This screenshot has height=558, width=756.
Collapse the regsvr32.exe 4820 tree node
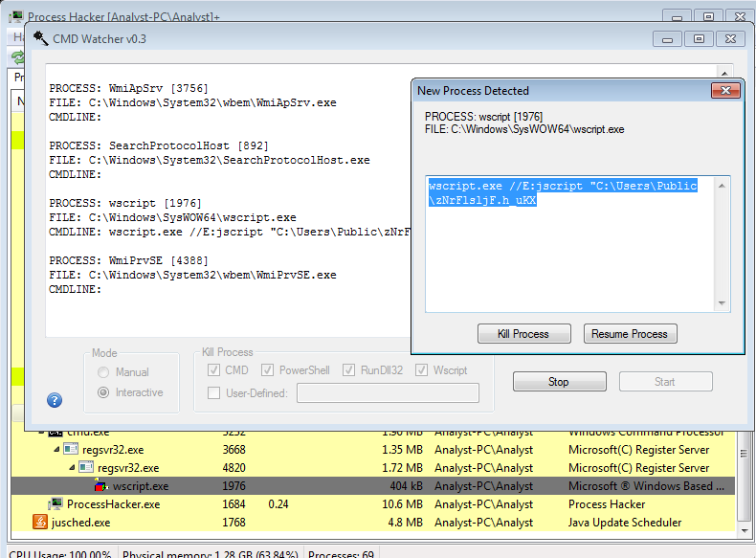coord(72,468)
